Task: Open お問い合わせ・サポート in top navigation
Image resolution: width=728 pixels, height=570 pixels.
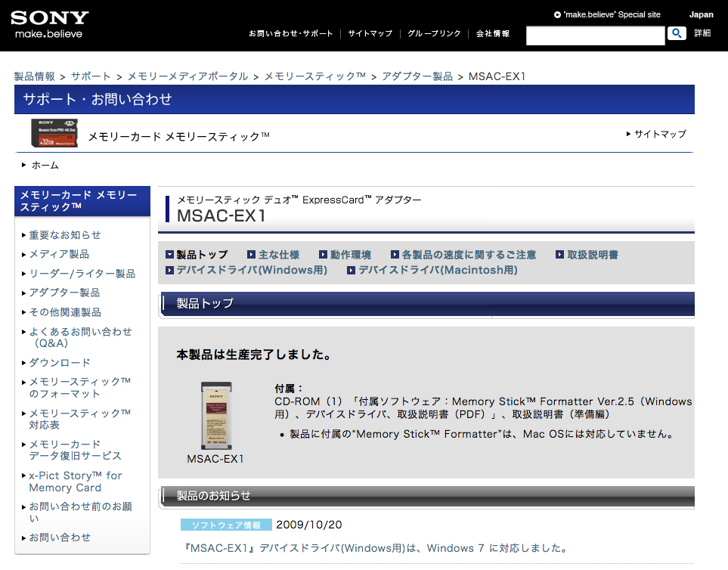Action: (290, 33)
